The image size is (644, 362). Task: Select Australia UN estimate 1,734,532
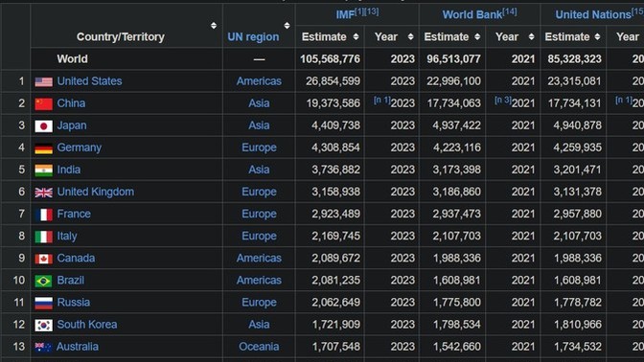pyautogui.click(x=578, y=348)
